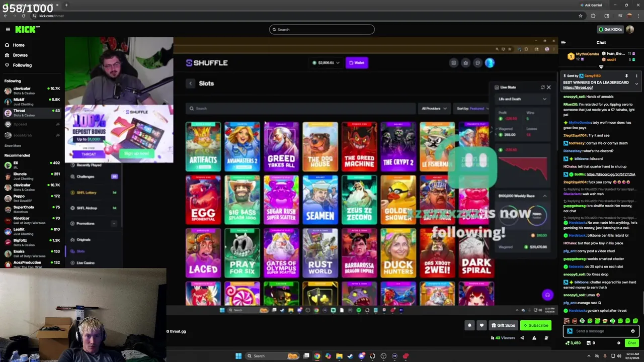Open followed channel clavicular in Following list
This screenshot has height=362, width=644.
(32, 91)
